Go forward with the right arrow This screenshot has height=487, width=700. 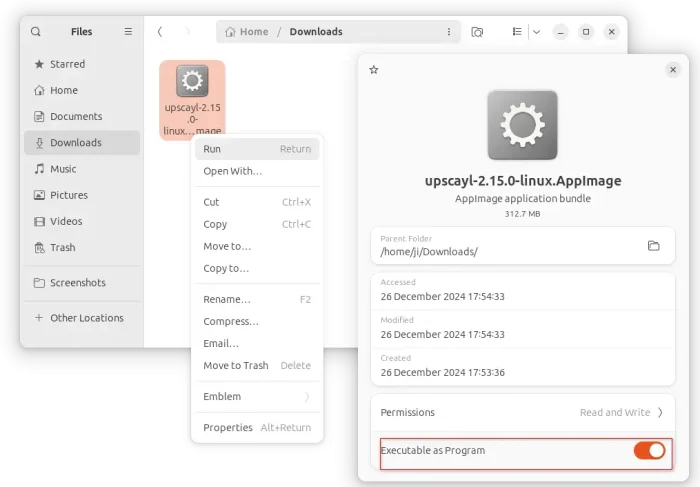coord(187,32)
